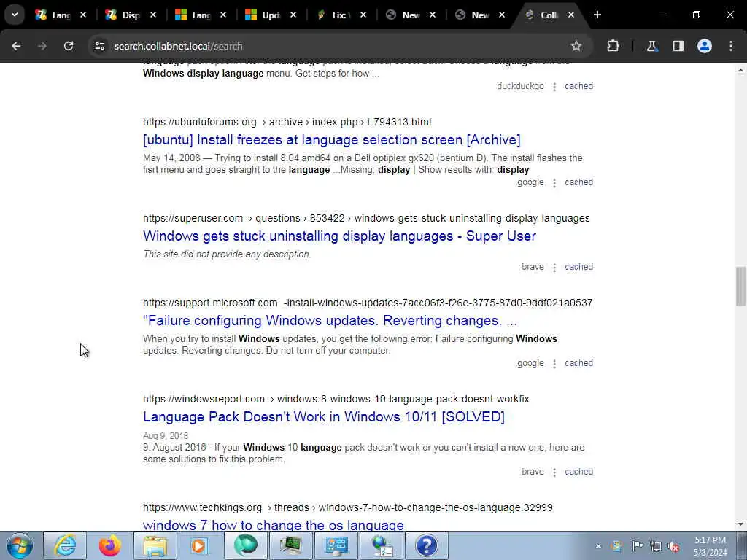Open cached copy of the duckduckgo result
The width and height of the screenshot is (747, 560).
(578, 86)
